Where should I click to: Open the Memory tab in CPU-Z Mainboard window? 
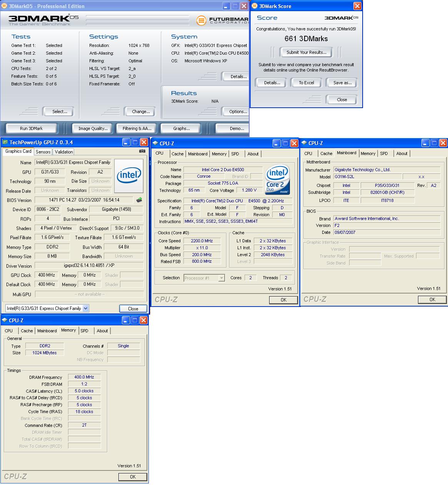click(x=368, y=153)
